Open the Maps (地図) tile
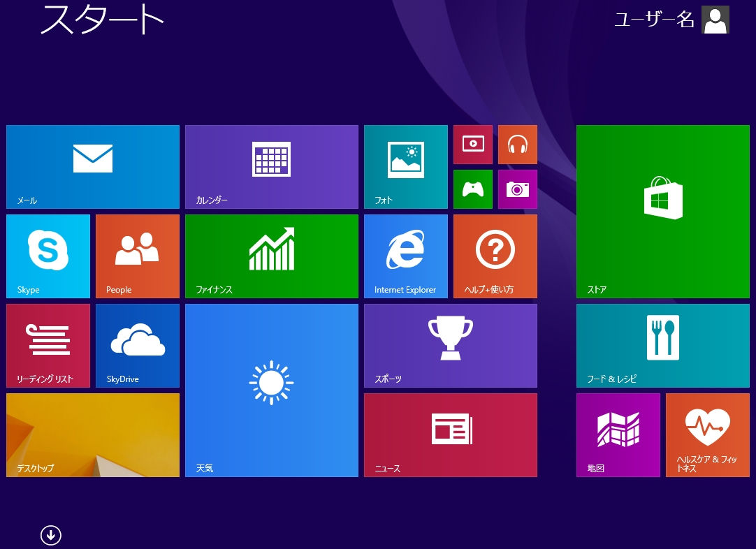Image resolution: width=756 pixels, height=549 pixels. (618, 434)
